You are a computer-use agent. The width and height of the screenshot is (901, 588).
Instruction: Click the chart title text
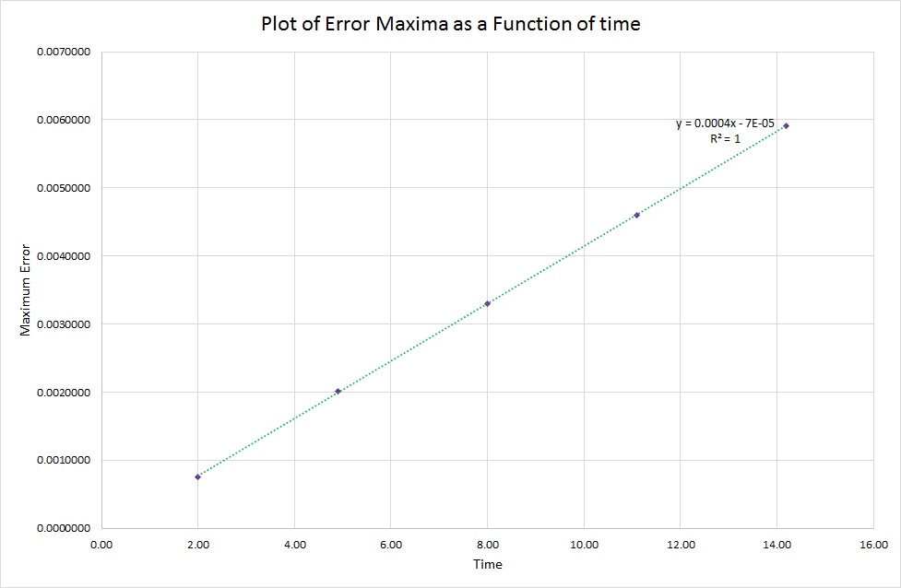[451, 25]
